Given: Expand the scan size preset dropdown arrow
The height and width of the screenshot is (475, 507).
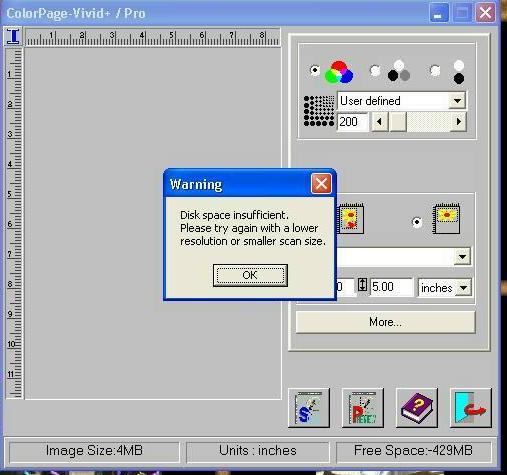Looking at the screenshot, I should point(462,257).
